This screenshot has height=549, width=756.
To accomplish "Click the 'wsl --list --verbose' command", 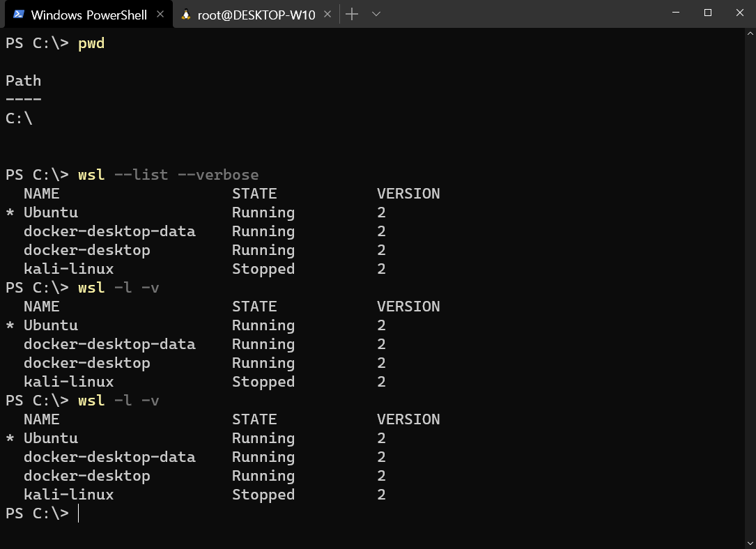I will [168, 174].
